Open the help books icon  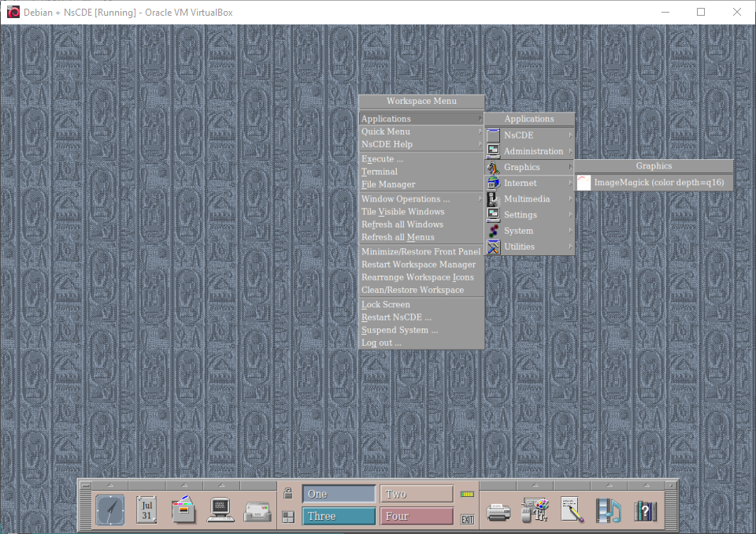tap(645, 510)
